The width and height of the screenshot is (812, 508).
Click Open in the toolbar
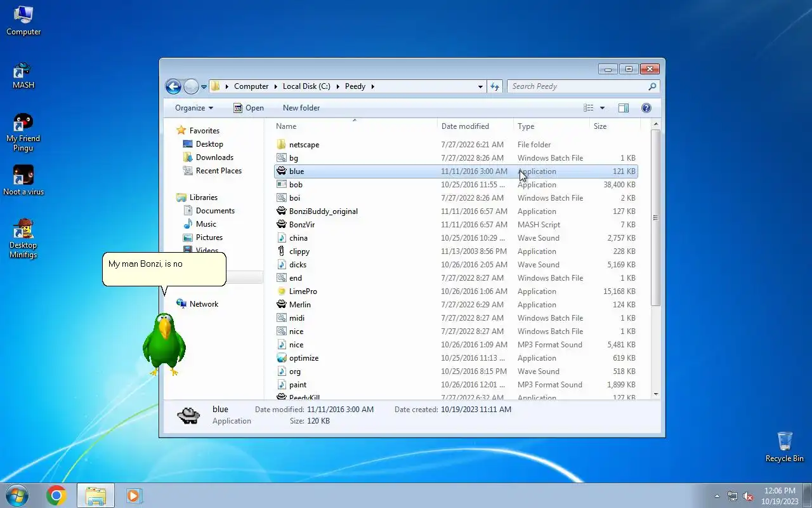point(248,108)
